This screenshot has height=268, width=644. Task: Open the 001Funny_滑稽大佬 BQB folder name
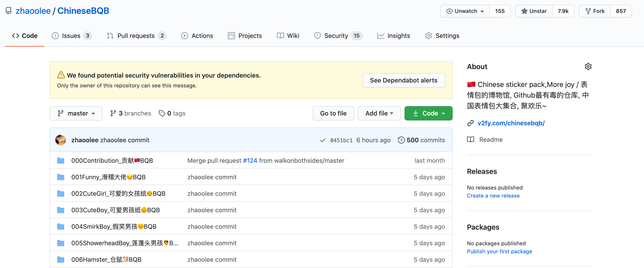coord(108,177)
